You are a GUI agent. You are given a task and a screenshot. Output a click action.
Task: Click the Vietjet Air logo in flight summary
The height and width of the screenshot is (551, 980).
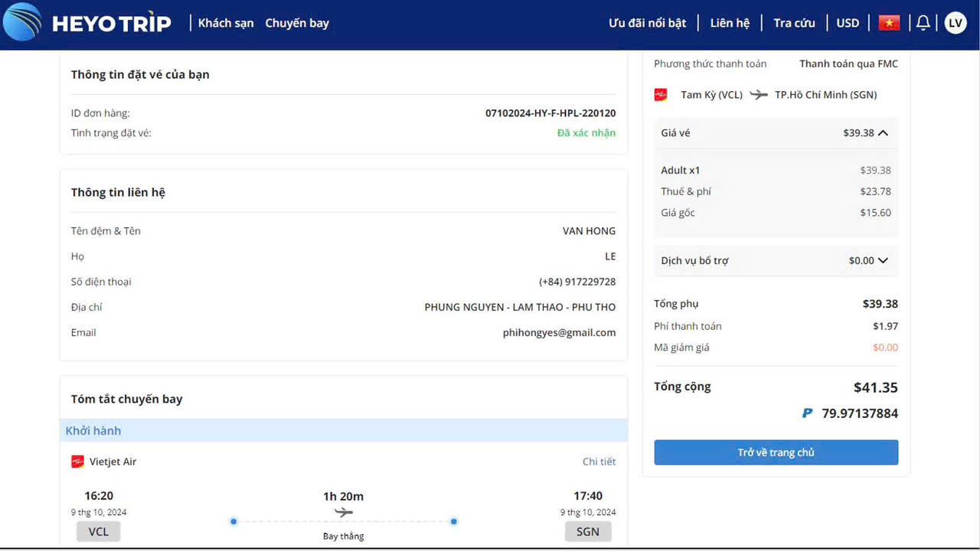[x=77, y=461]
